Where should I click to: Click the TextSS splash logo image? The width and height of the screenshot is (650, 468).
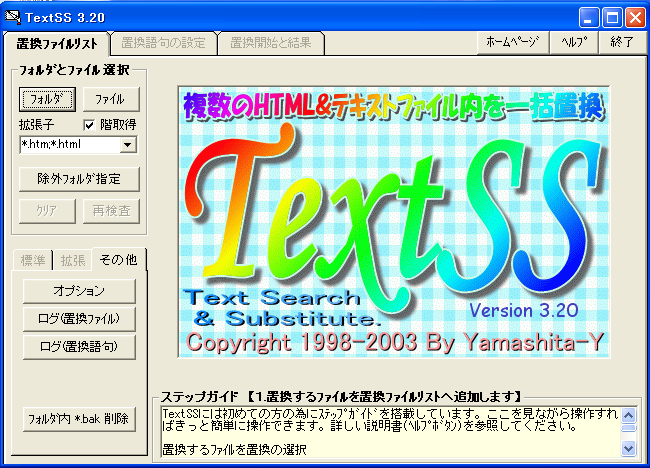tap(394, 222)
